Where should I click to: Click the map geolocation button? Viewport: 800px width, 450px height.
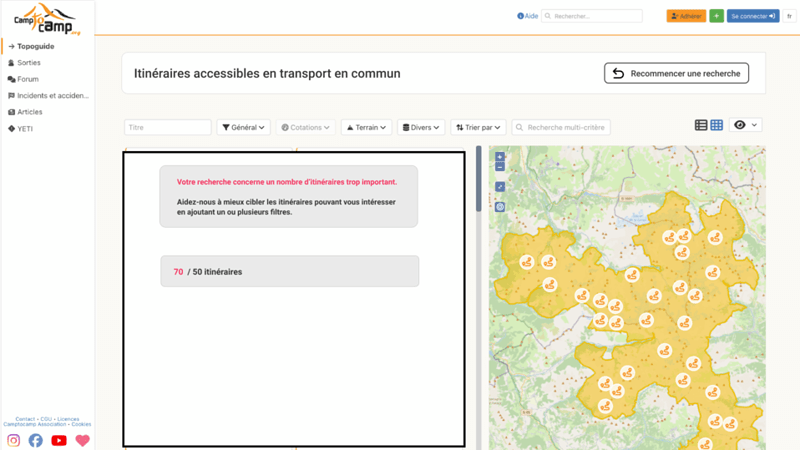click(500, 207)
